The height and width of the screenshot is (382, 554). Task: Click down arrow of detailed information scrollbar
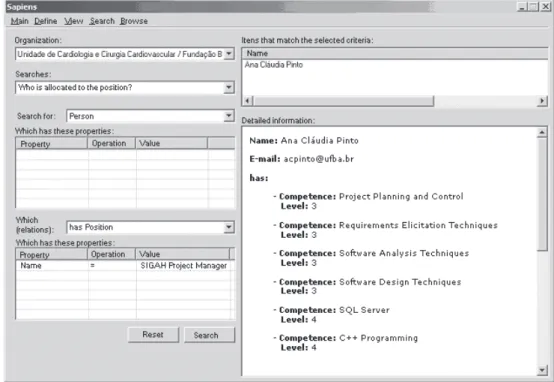coord(542,370)
